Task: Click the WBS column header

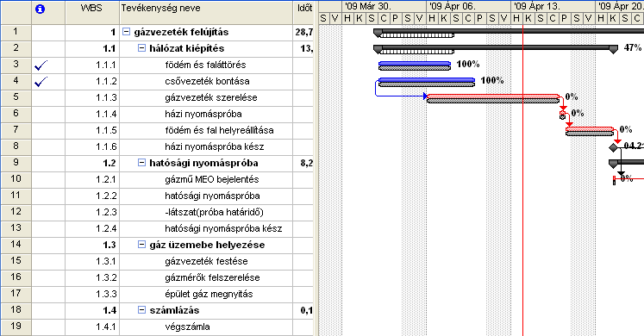Action: [x=92, y=12]
